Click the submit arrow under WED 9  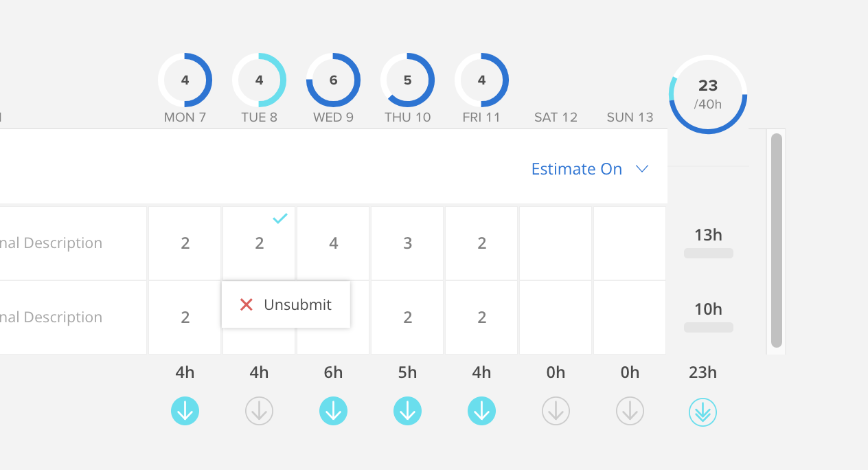click(333, 411)
